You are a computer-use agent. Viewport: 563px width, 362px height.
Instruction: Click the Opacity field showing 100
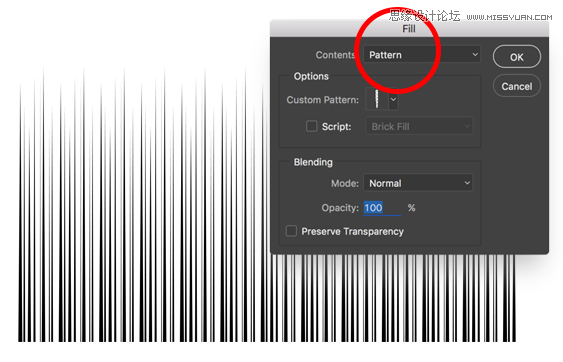click(x=382, y=208)
